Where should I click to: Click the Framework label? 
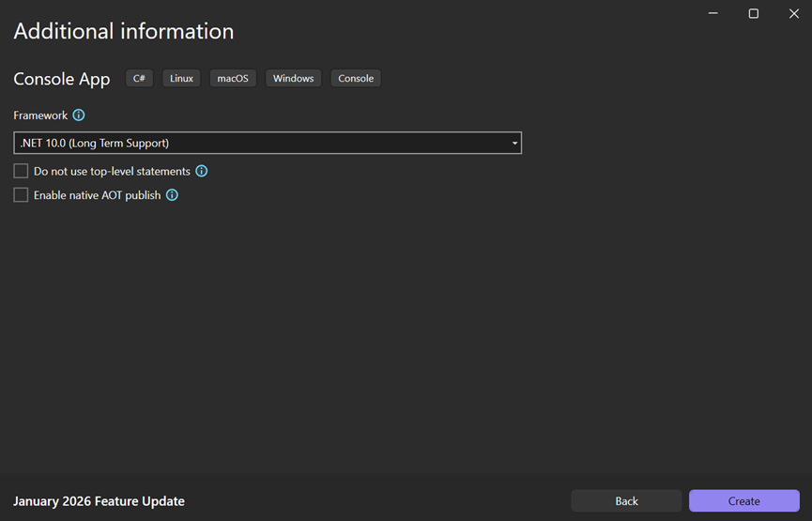(40, 115)
